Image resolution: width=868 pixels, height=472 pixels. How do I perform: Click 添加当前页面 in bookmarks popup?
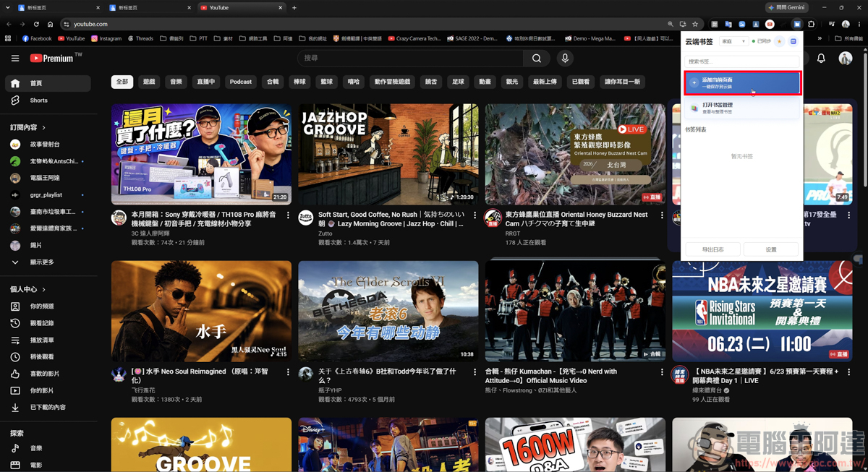tap(743, 83)
